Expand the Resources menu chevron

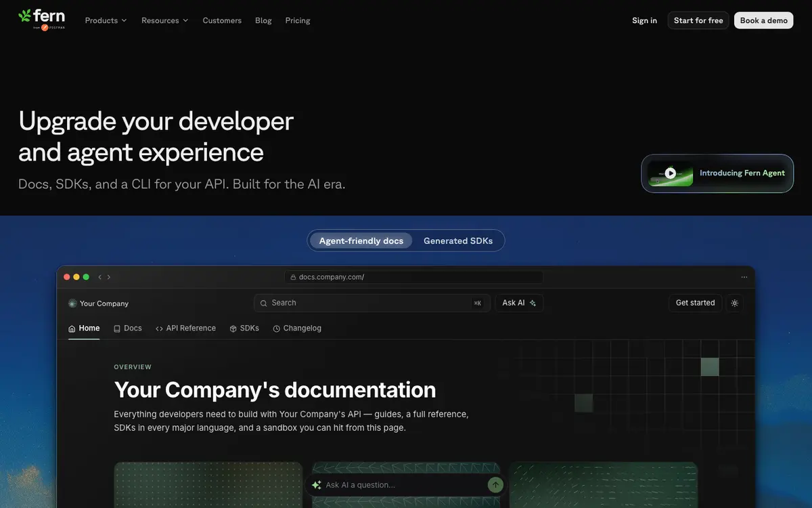pyautogui.click(x=185, y=21)
